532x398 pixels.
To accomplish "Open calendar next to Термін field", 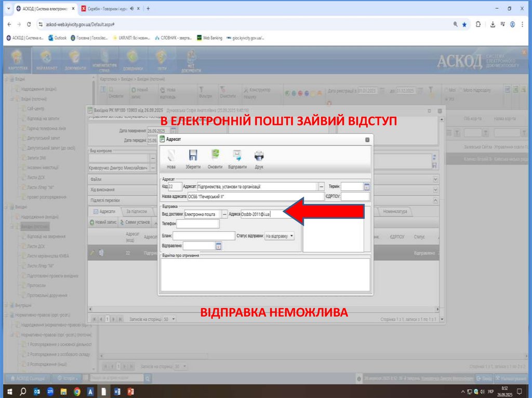I will click(x=367, y=186).
